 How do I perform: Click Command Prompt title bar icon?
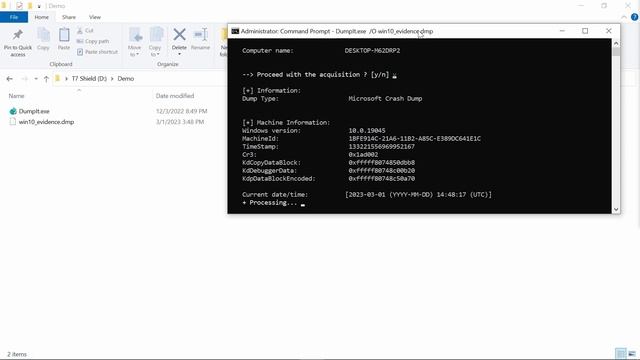tap(235, 31)
